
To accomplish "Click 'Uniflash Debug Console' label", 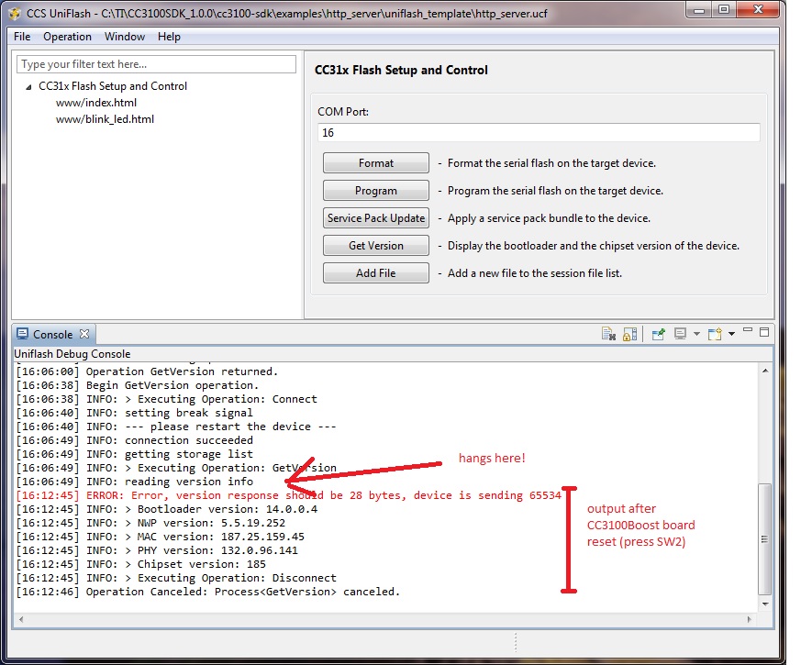I will click(72, 354).
